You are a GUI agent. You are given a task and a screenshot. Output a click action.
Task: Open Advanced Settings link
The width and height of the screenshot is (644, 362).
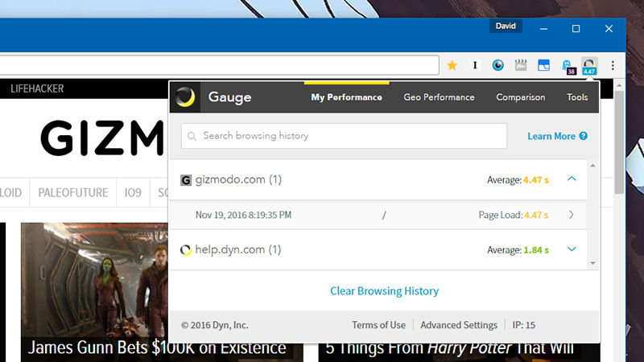tap(459, 325)
